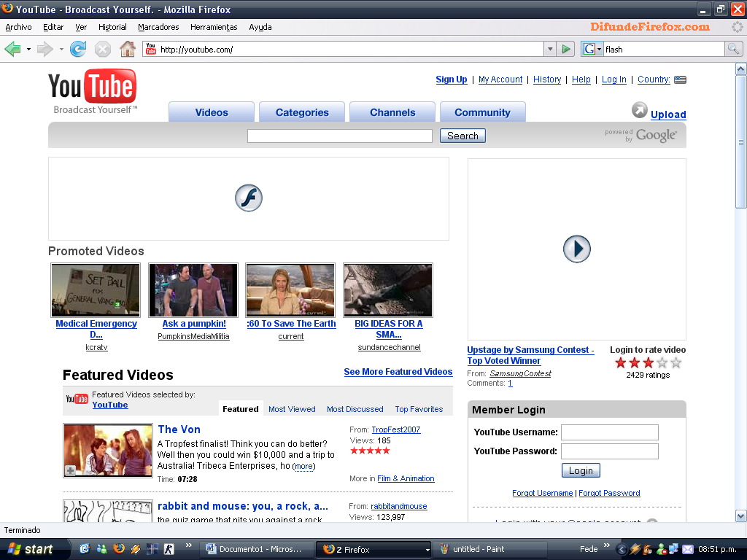Go to the Home page icon
Image resolution: width=747 pixels, height=560 pixels.
pos(127,49)
